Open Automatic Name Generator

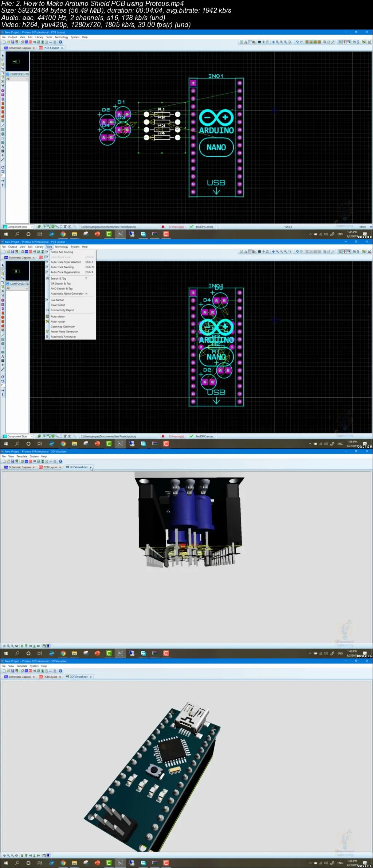(x=70, y=294)
